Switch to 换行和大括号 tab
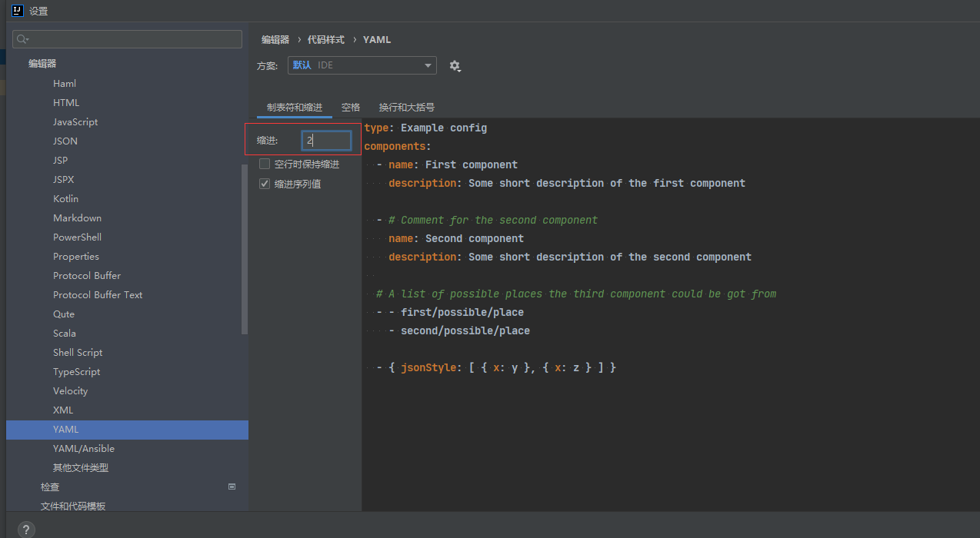 tap(407, 108)
